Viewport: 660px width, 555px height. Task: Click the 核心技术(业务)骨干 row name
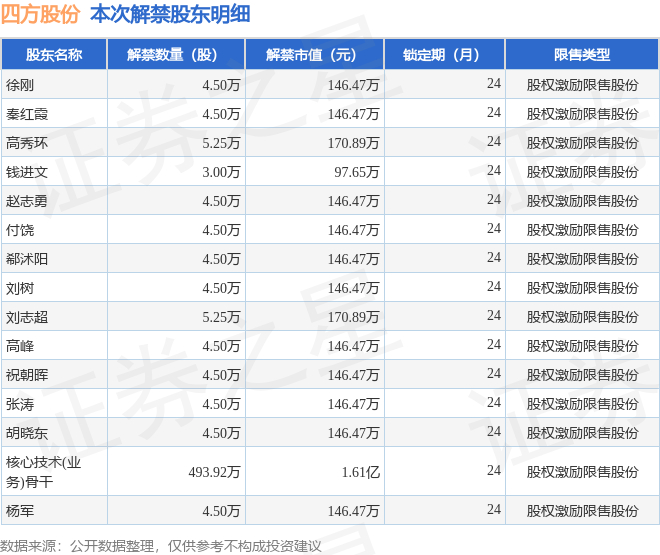point(43,472)
